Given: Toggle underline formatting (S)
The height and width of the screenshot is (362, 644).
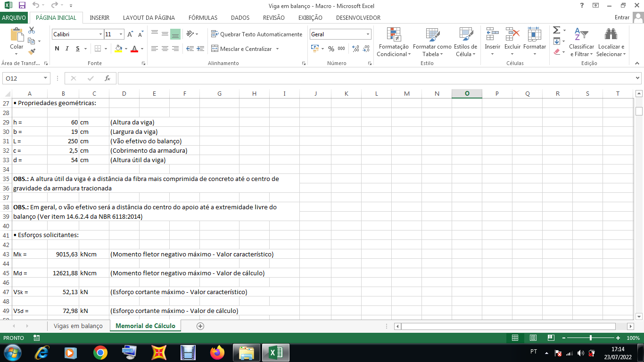Looking at the screenshot, I should coord(78,49).
